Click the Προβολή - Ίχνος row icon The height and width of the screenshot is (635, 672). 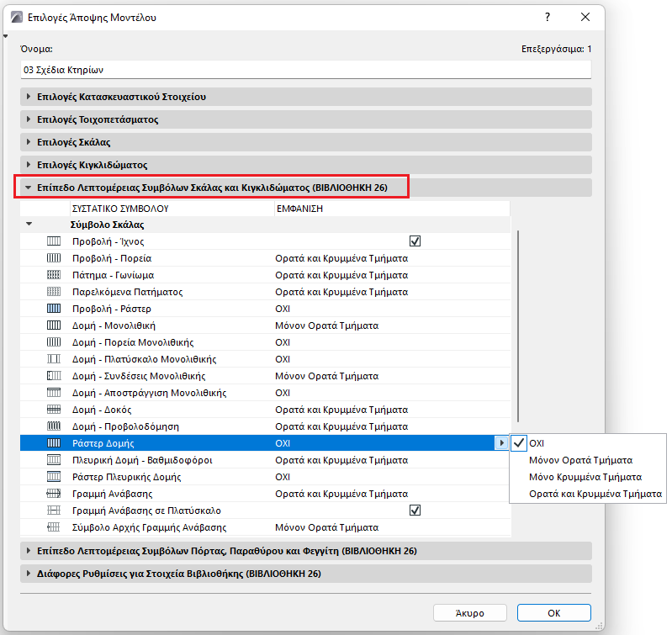click(x=54, y=241)
